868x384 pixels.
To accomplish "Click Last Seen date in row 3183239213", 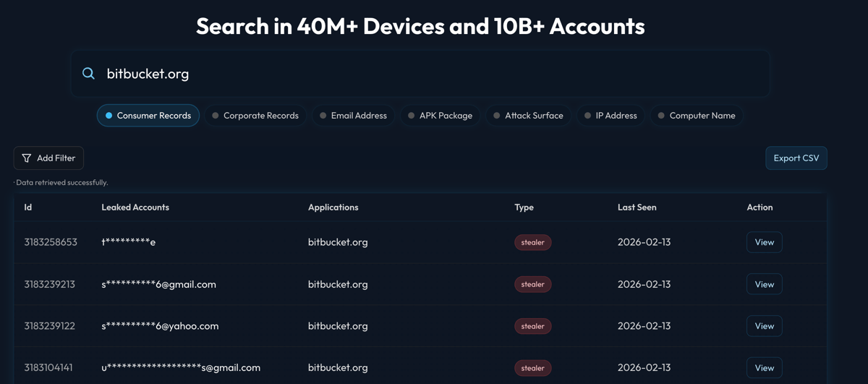I will click(x=644, y=284).
